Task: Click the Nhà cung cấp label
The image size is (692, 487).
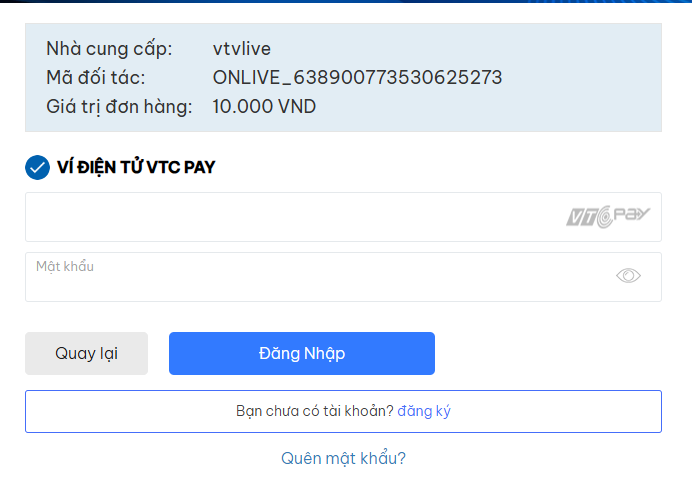Action: tap(109, 49)
